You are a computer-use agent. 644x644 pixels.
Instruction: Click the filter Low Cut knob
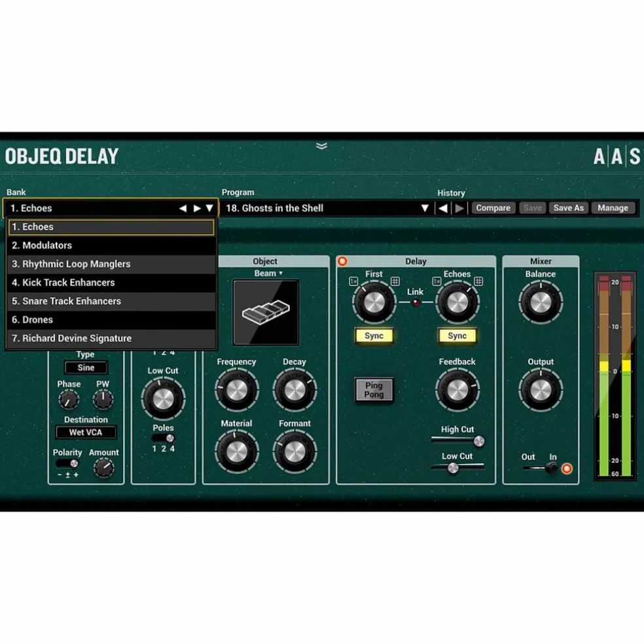163,399
